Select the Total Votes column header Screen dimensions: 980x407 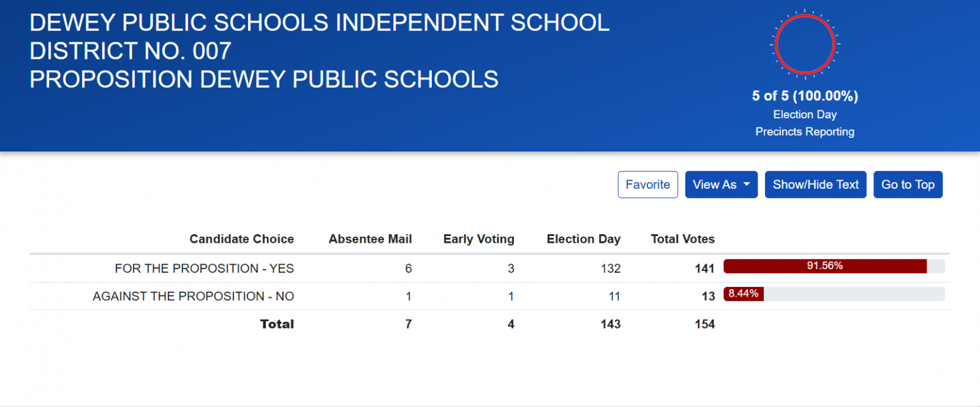[x=682, y=239]
